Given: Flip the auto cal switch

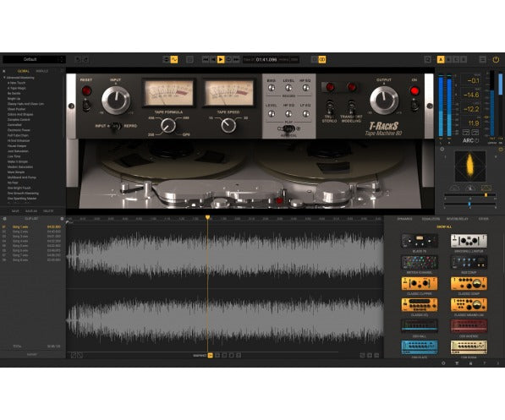Looking at the screenshot, I should tap(288, 128).
